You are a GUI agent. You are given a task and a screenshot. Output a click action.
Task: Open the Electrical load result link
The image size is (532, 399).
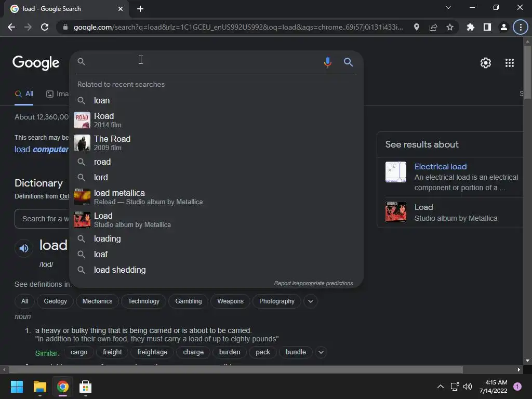441,167
